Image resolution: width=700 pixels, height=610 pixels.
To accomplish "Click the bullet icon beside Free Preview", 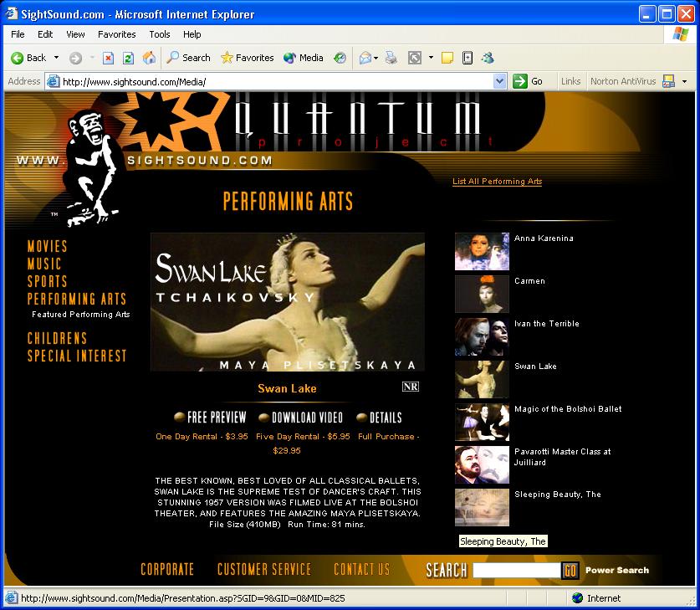I will pos(180,417).
